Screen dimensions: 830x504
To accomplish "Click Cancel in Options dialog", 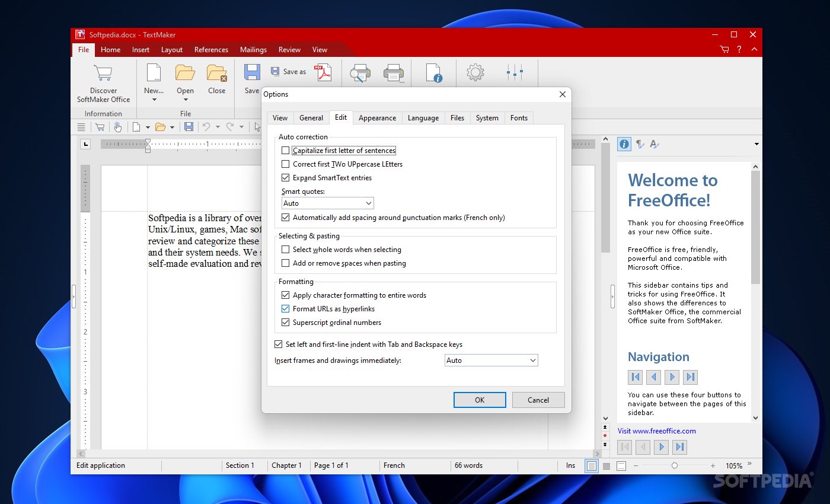I will click(x=538, y=400).
